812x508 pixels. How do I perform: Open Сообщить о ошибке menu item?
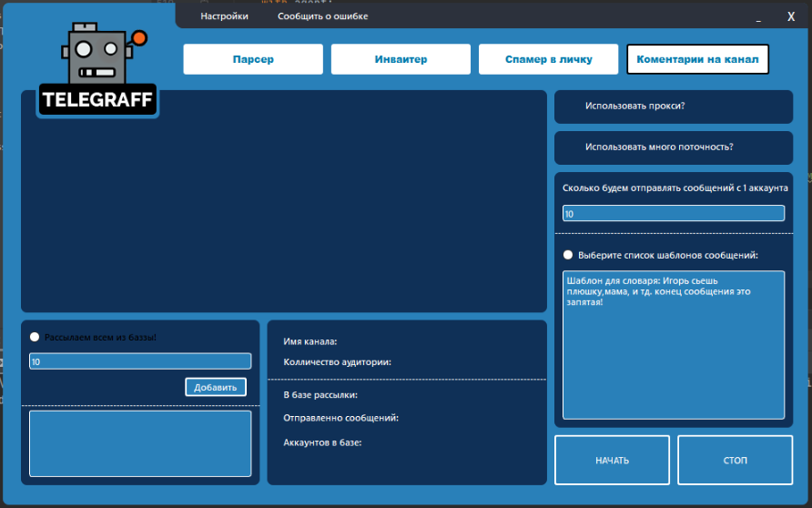point(322,16)
